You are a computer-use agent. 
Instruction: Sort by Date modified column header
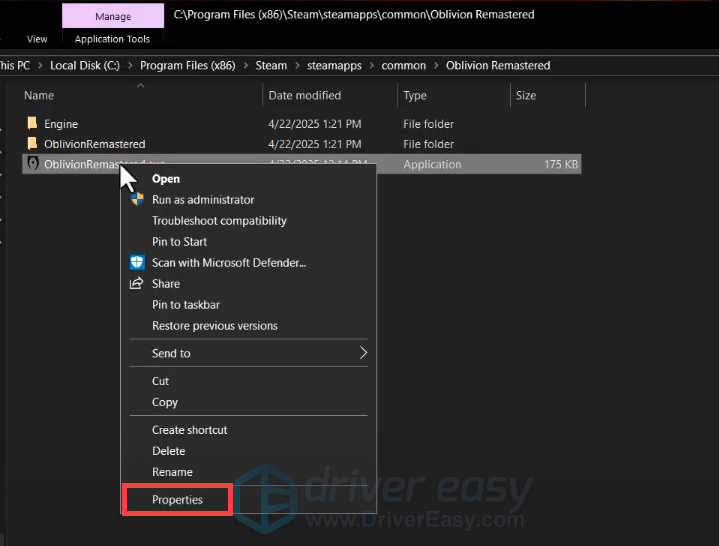point(304,96)
